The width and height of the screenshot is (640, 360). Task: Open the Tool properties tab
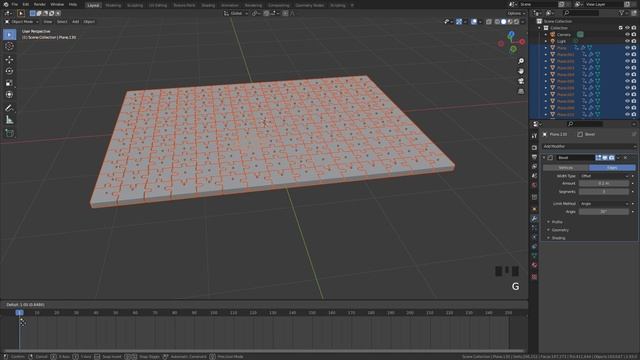[534, 136]
